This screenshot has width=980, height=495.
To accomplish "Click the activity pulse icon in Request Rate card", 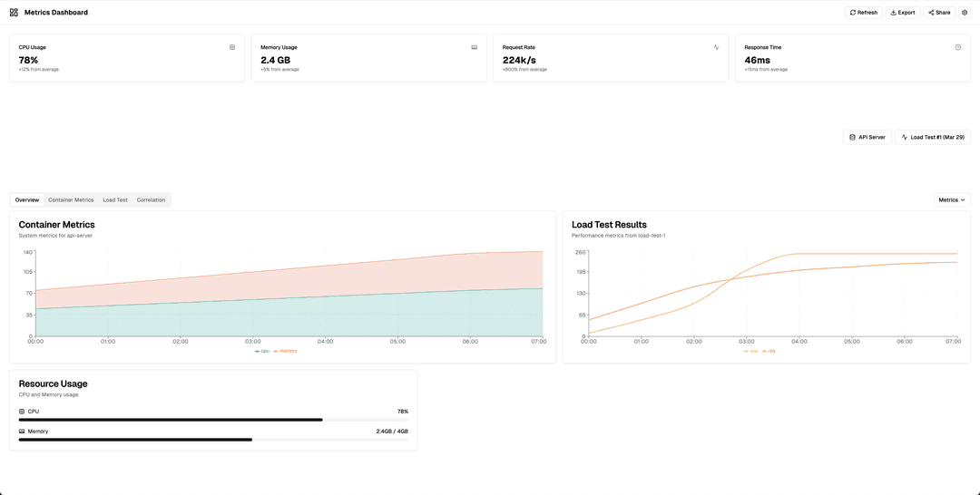I will click(716, 47).
